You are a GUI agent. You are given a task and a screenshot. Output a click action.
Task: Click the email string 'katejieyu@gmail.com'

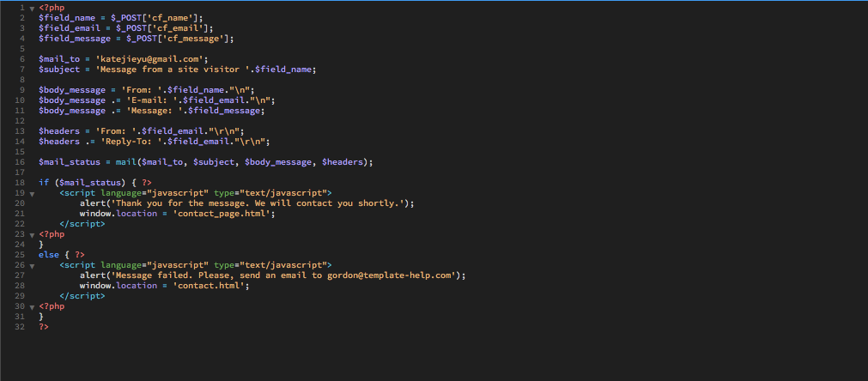(x=150, y=59)
